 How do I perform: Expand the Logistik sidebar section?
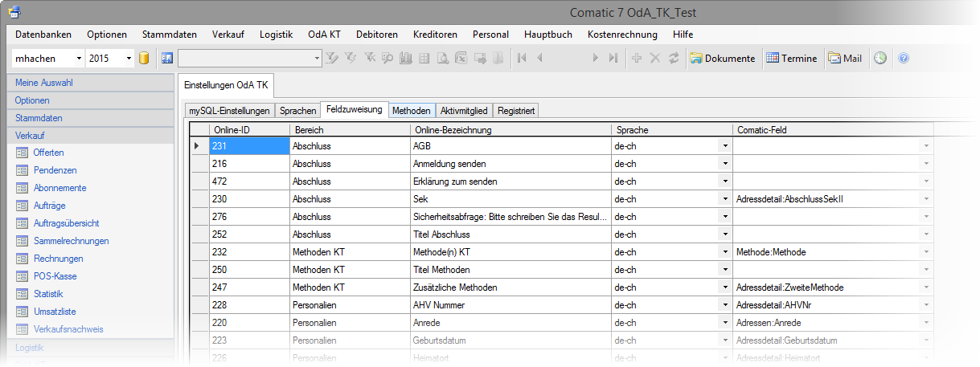30,348
